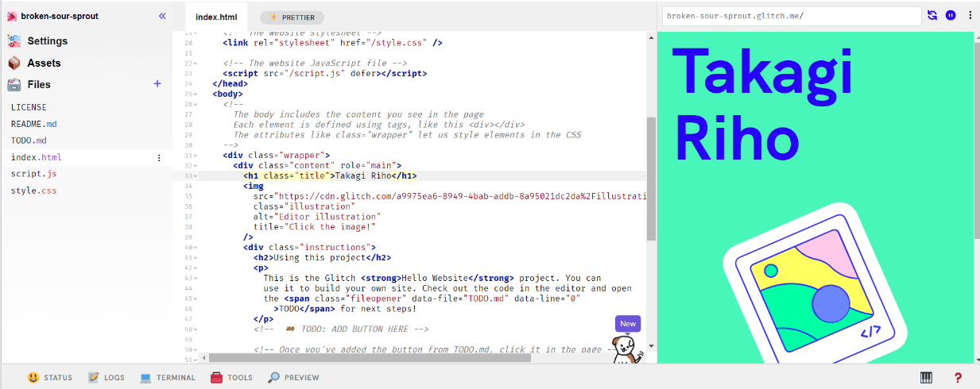Open help via the red question mark
The height and width of the screenshot is (389, 980).
click(958, 378)
